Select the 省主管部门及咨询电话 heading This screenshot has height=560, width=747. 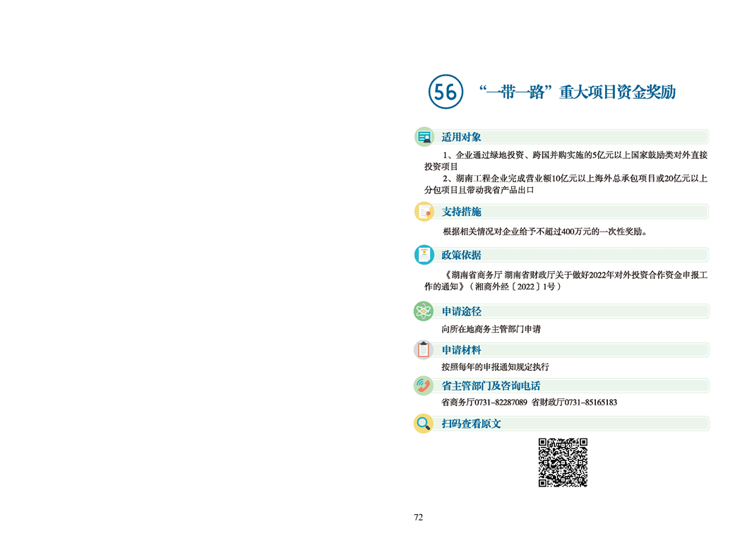[491, 386]
